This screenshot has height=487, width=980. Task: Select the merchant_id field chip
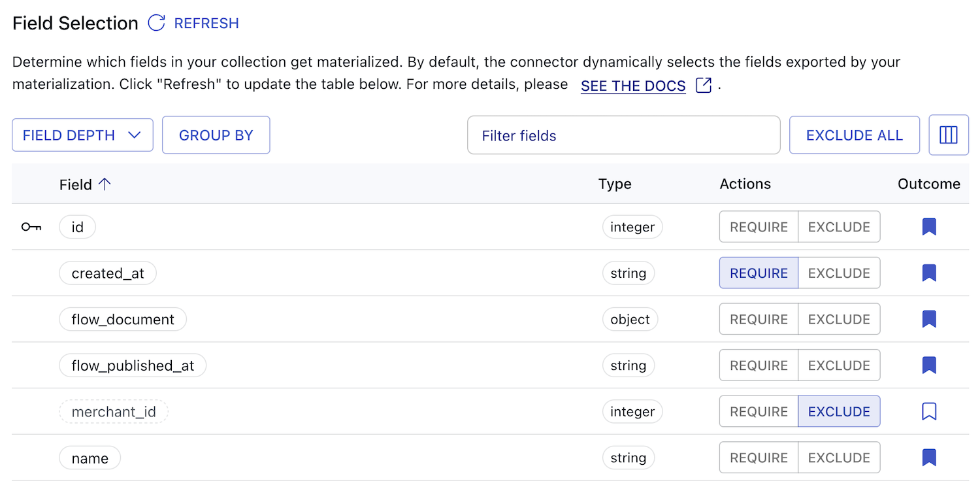tap(113, 411)
